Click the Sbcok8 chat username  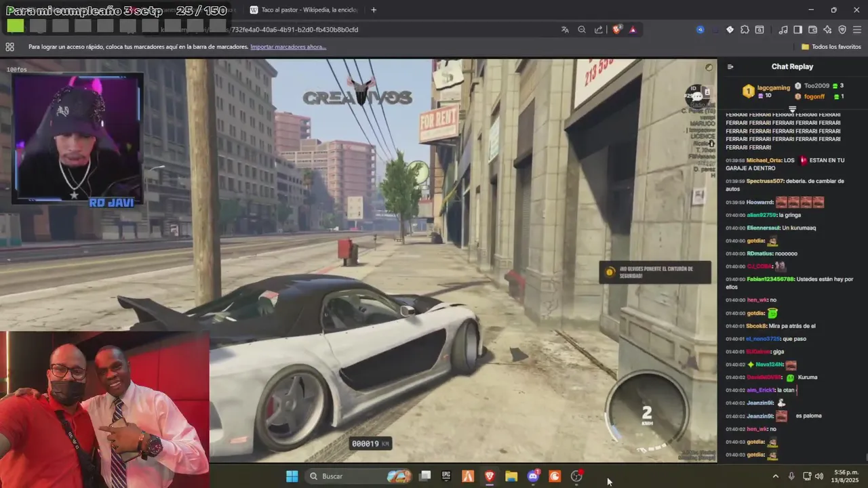click(x=756, y=326)
